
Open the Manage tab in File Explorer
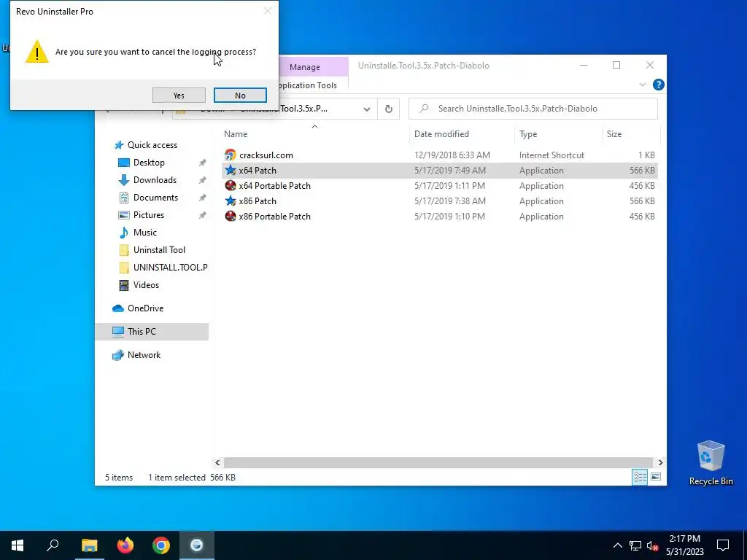click(x=304, y=67)
